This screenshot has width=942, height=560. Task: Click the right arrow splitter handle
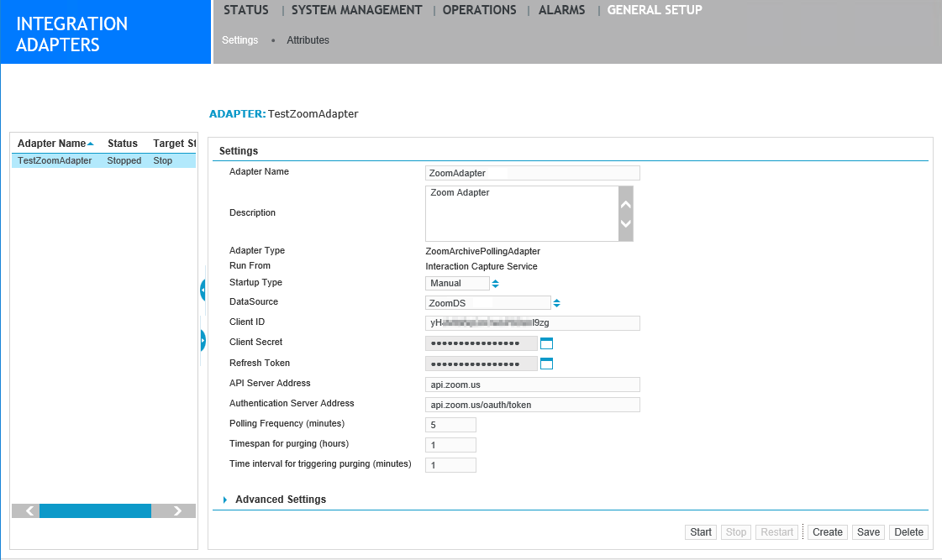point(203,340)
